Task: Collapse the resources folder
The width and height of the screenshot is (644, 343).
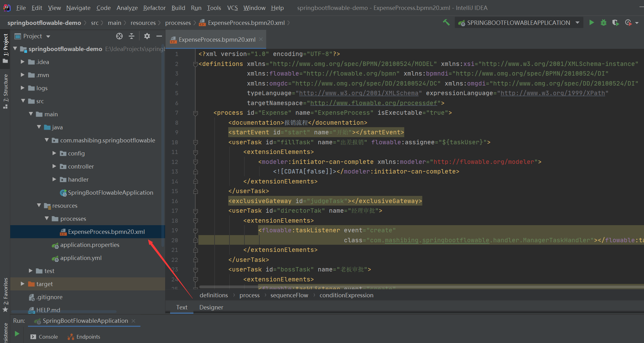Action: tap(39, 206)
